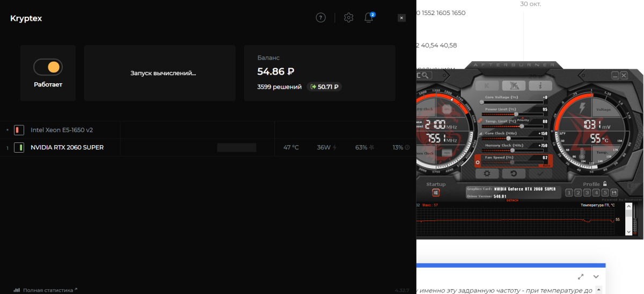Open Kryptex notifications bell

pos(369,18)
